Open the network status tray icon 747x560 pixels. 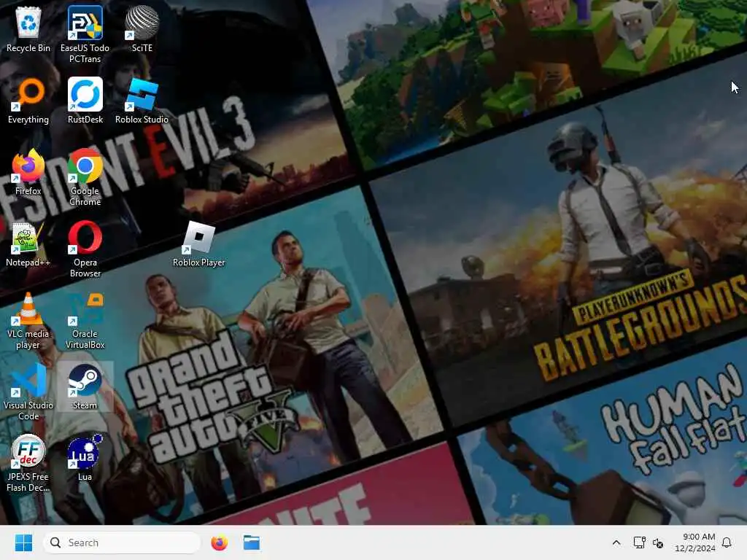pos(639,542)
